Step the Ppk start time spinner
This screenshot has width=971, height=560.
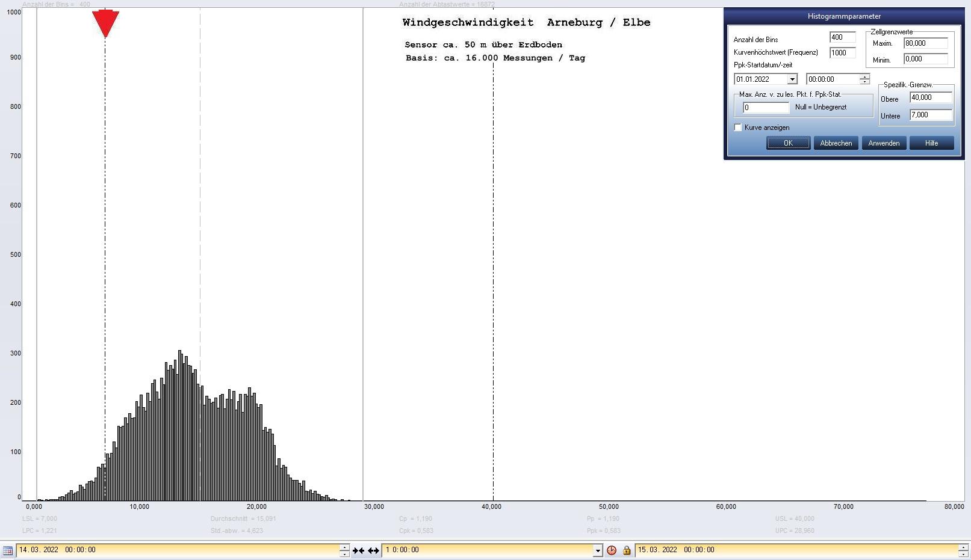coord(864,79)
